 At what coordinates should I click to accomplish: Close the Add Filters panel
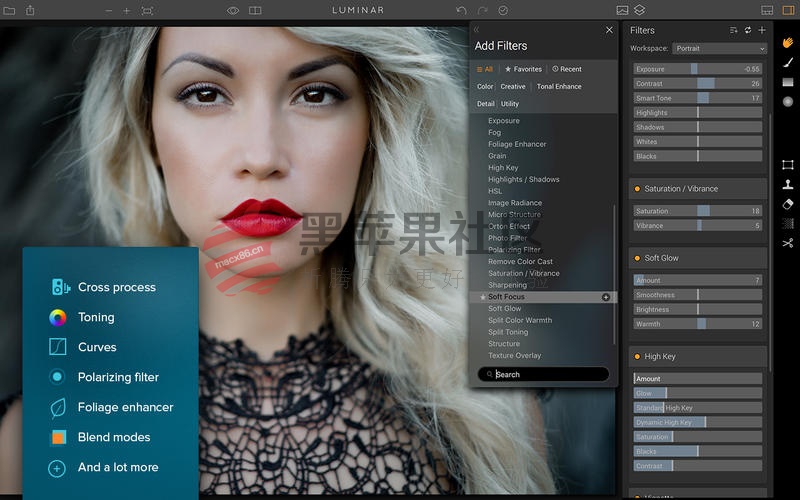coord(609,30)
